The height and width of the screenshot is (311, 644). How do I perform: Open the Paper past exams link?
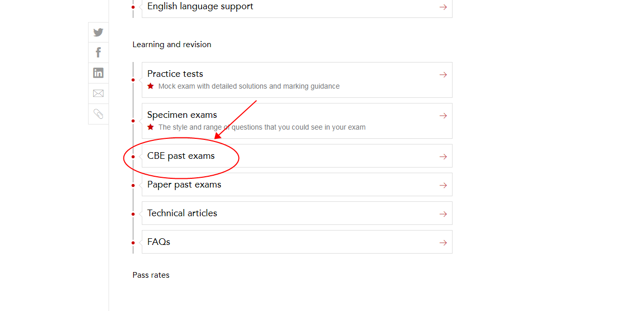point(297,184)
